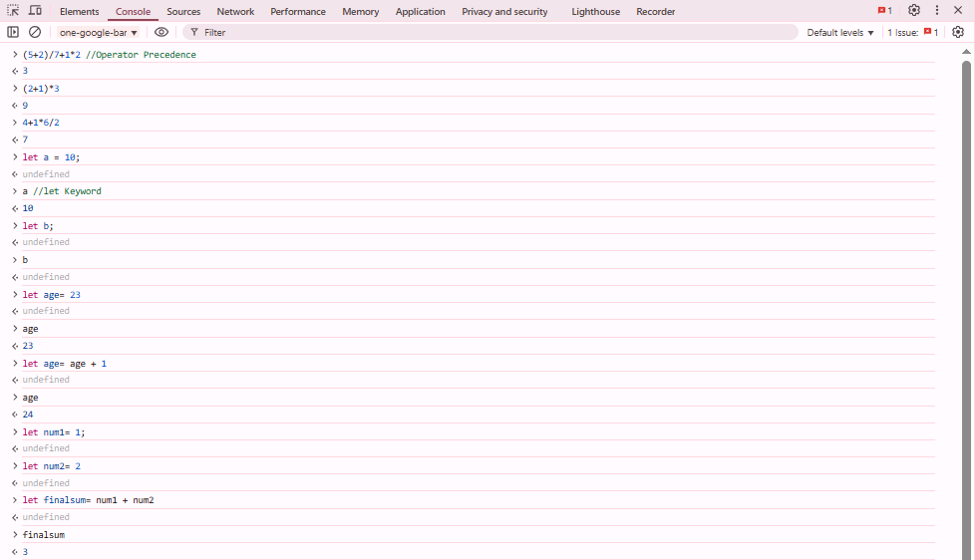975x560 pixels.
Task: Click the '(2+1)*3' input line
Action: pos(41,89)
